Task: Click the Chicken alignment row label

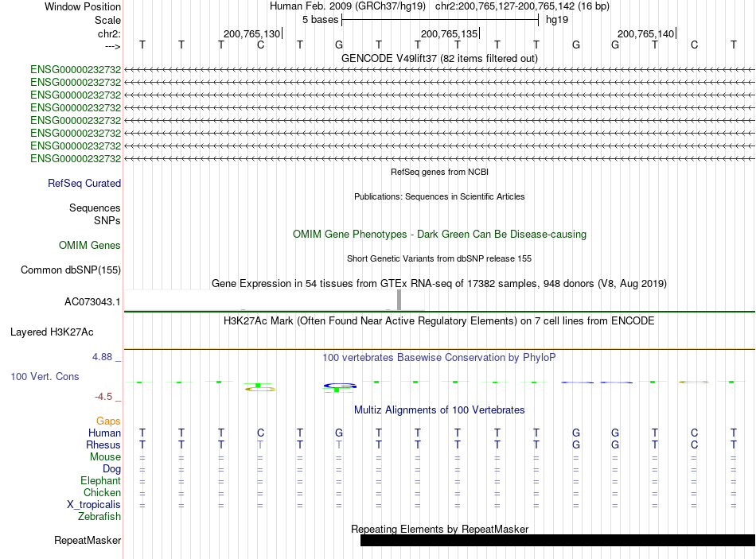Action: click(102, 492)
